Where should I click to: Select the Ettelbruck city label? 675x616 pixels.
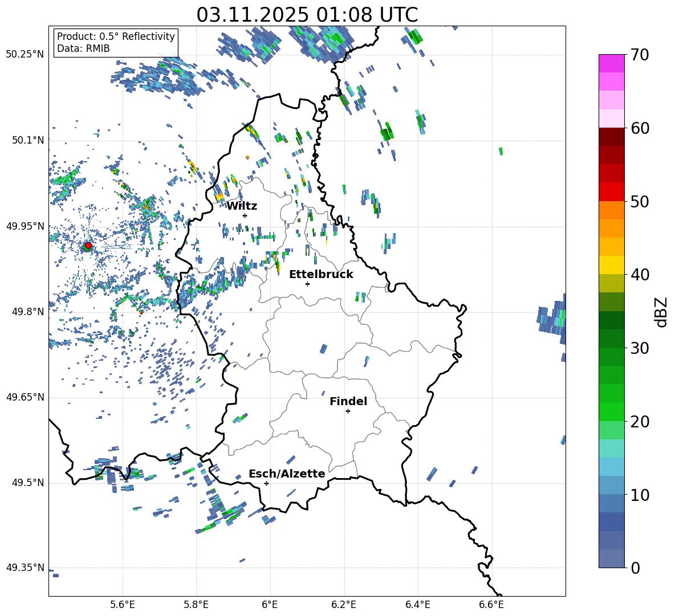[320, 274]
